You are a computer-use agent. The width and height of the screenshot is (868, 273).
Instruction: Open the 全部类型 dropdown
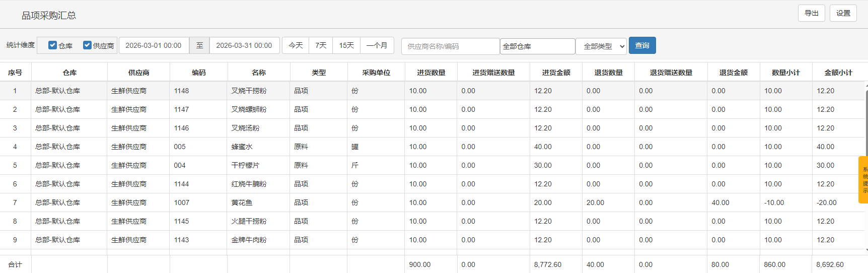[x=601, y=46]
